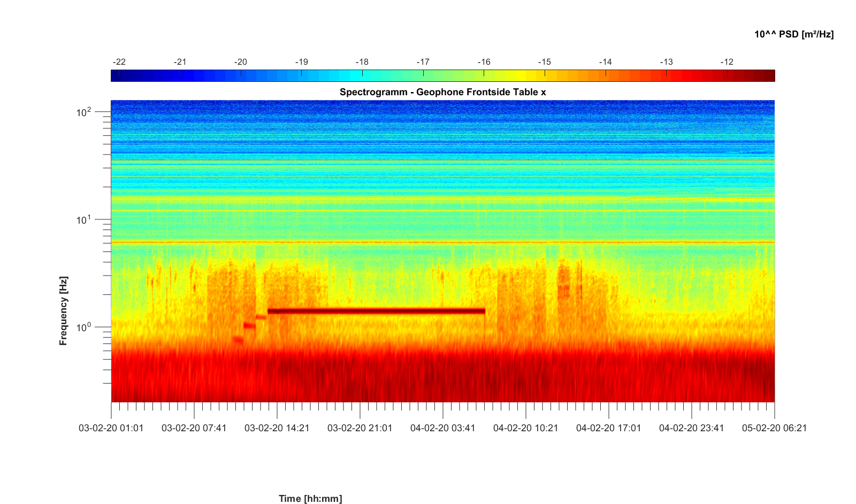Screen dimensions: 856x504
Task: Click the Time [hh:mm] axis label
Action: click(x=310, y=499)
